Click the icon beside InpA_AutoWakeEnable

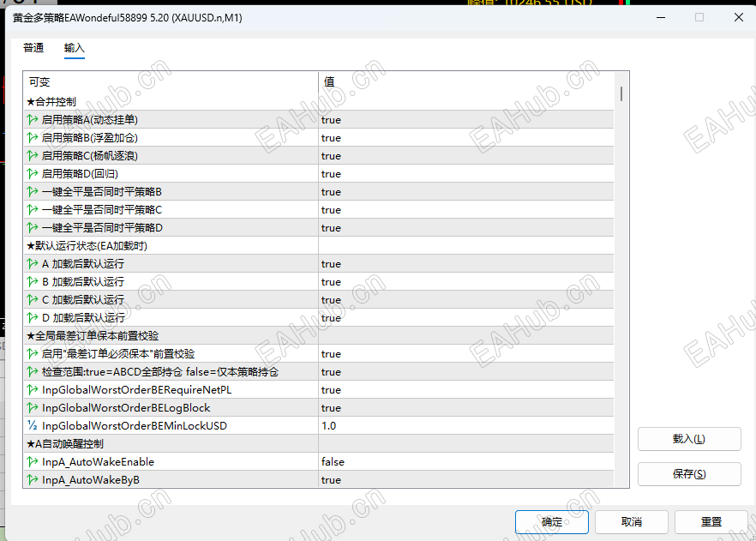(x=33, y=462)
